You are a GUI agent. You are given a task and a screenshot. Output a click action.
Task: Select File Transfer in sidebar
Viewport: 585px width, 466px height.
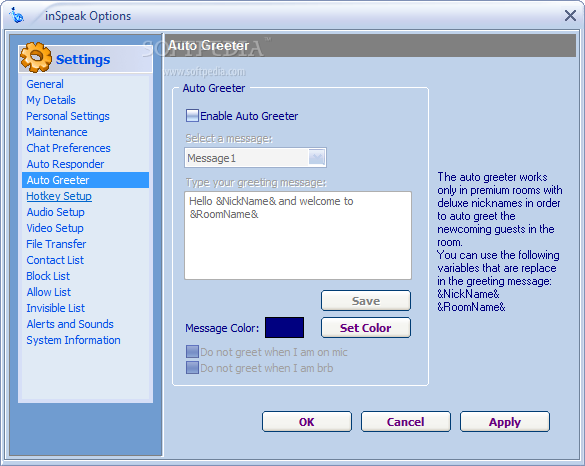pos(56,244)
